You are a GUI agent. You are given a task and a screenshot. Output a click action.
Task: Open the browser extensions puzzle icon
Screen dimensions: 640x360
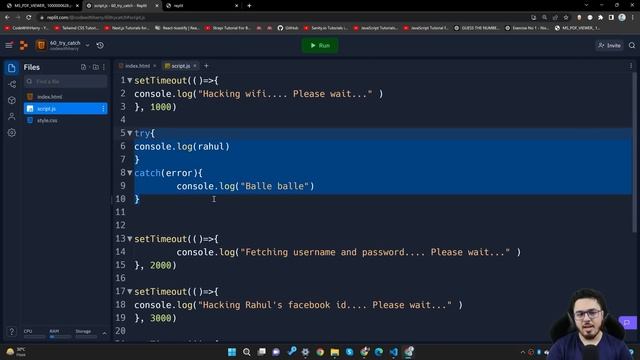600,17
